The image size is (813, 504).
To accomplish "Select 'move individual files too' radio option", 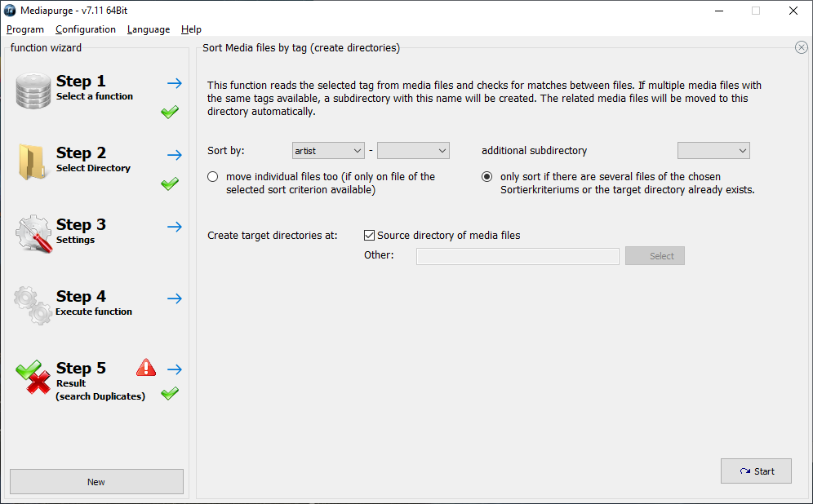I will pos(212,177).
